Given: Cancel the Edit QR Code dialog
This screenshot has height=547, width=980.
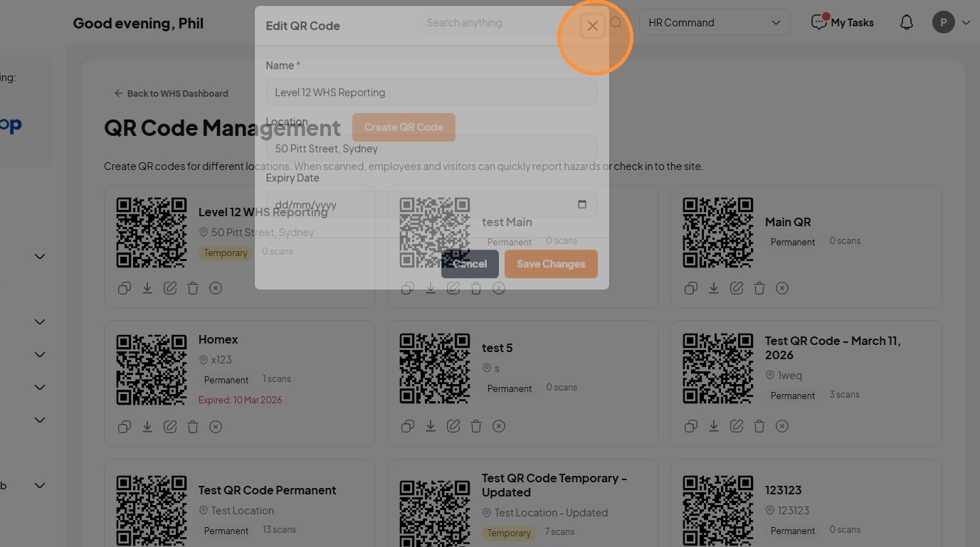Looking at the screenshot, I should pos(470,264).
